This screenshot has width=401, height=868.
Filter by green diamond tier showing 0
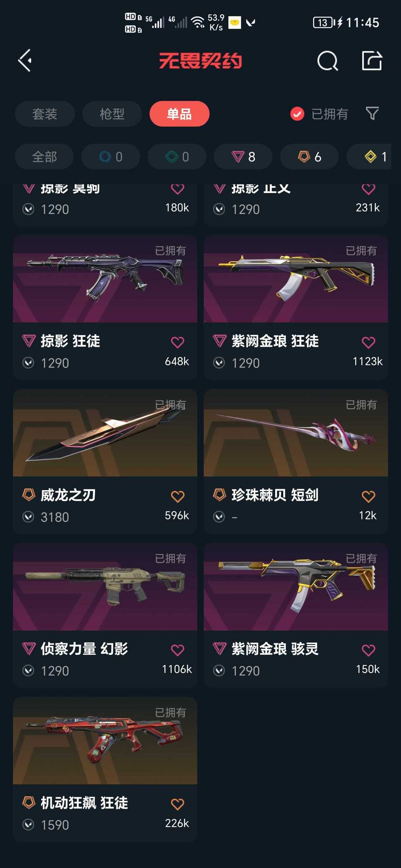177,157
